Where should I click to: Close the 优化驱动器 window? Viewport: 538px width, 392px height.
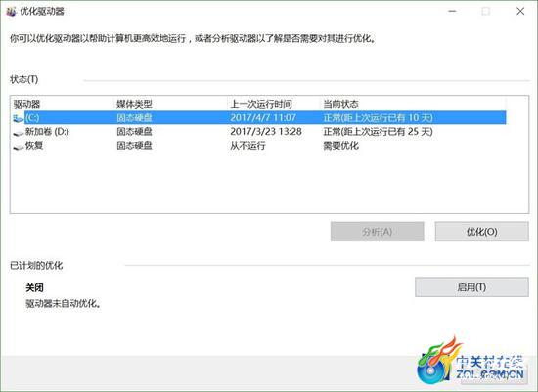tap(520, 12)
